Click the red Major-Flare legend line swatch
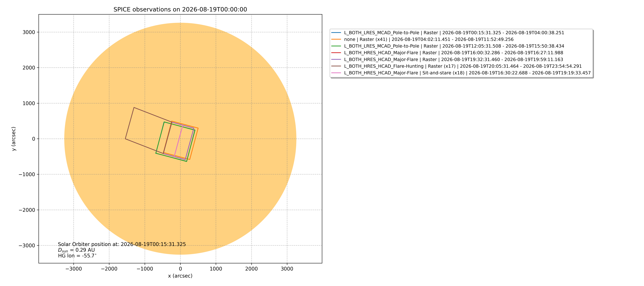Screen dimensions: 644x286 (336, 53)
